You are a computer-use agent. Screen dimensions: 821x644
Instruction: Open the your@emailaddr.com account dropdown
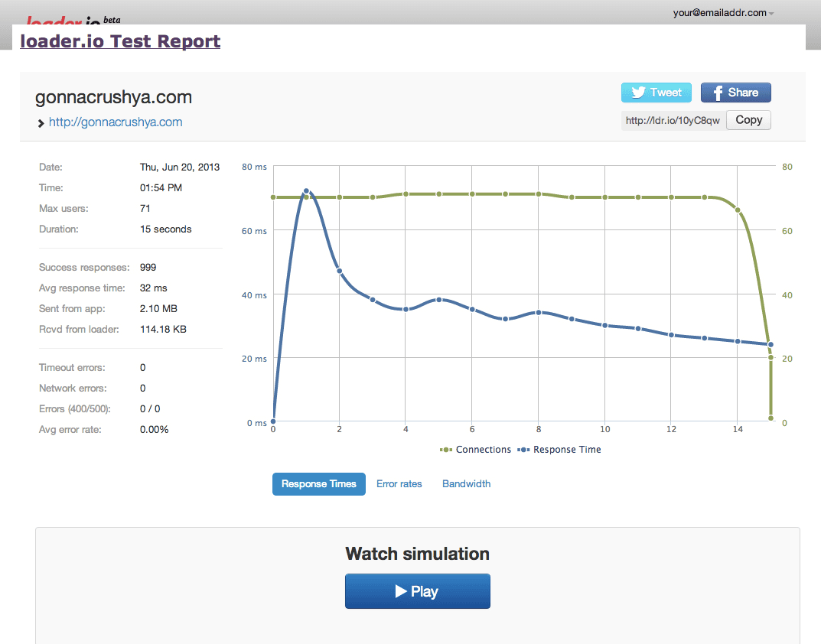click(723, 13)
